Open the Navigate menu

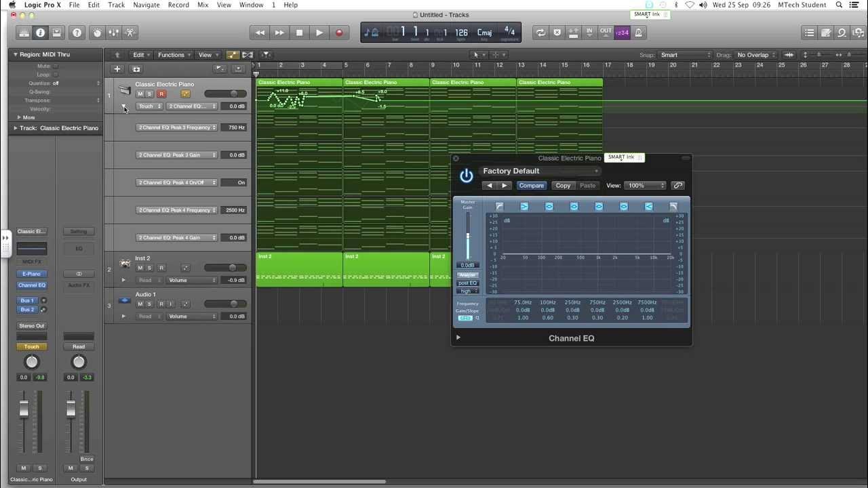point(146,5)
